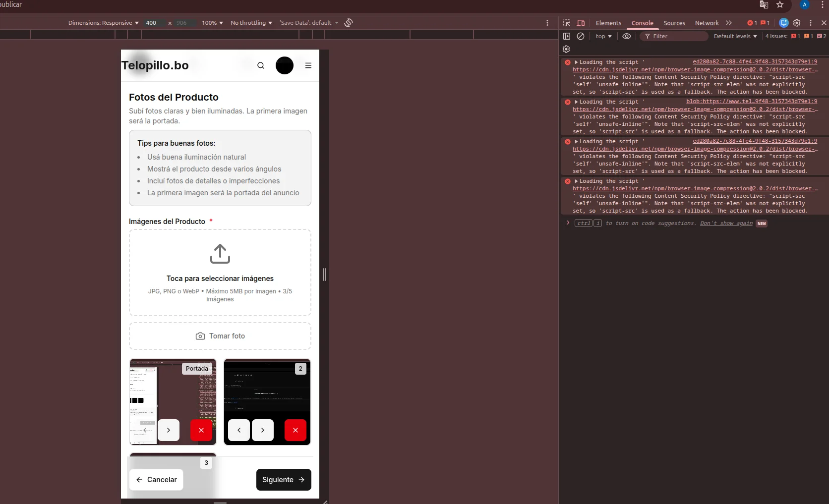Toggle the live expression eye icon

(627, 36)
